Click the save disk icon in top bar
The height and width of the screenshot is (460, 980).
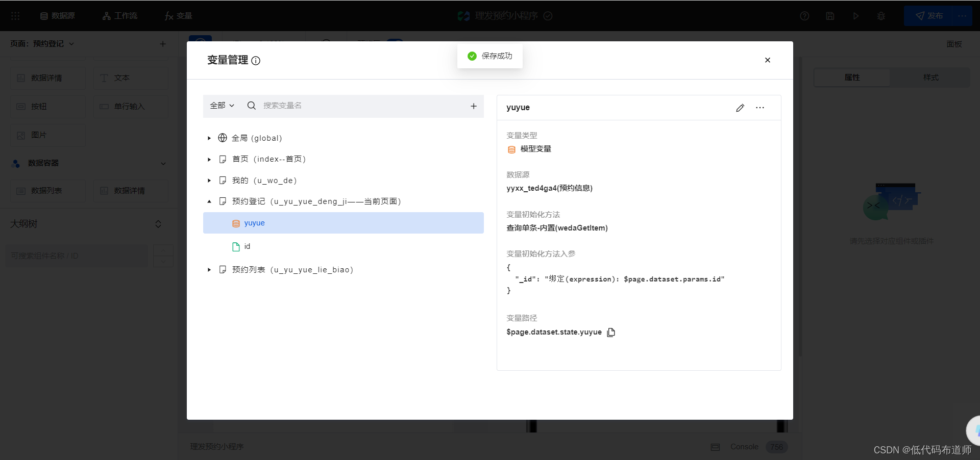click(830, 16)
